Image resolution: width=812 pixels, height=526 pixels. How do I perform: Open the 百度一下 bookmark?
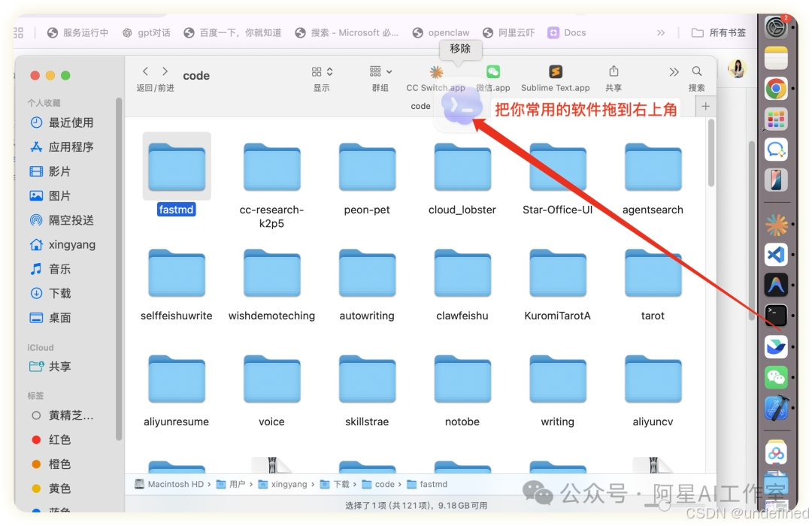coord(233,32)
